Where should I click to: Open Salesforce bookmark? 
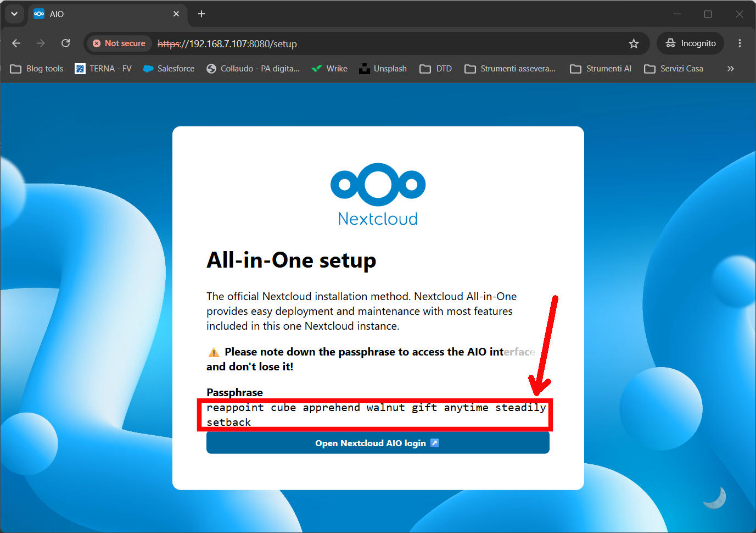(x=169, y=69)
